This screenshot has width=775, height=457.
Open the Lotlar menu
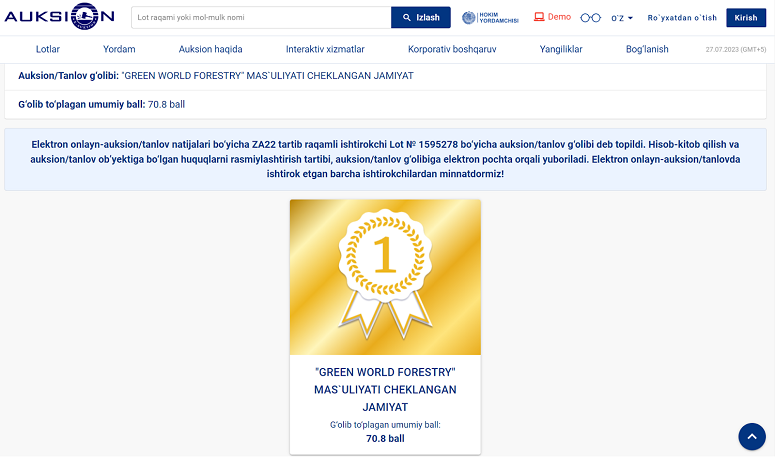[47, 49]
